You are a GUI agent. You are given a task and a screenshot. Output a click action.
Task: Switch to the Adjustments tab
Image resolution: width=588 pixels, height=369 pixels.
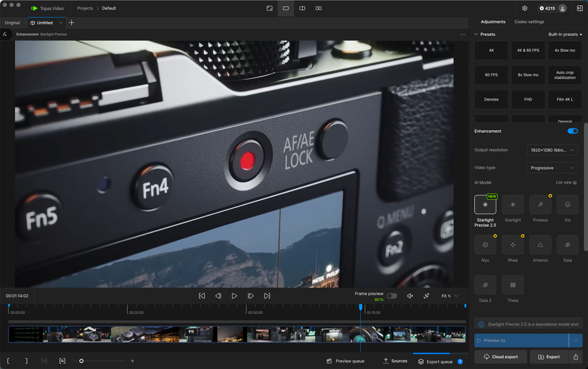point(493,22)
